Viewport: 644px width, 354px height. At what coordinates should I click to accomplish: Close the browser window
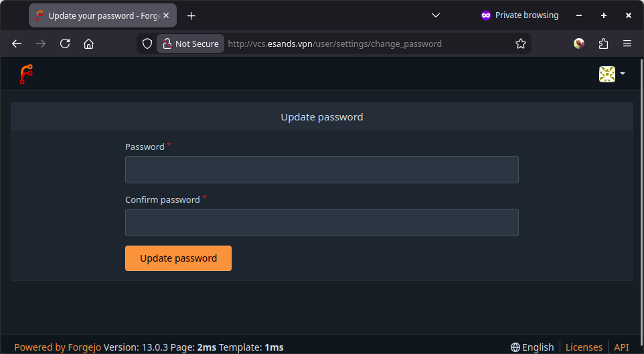click(629, 15)
